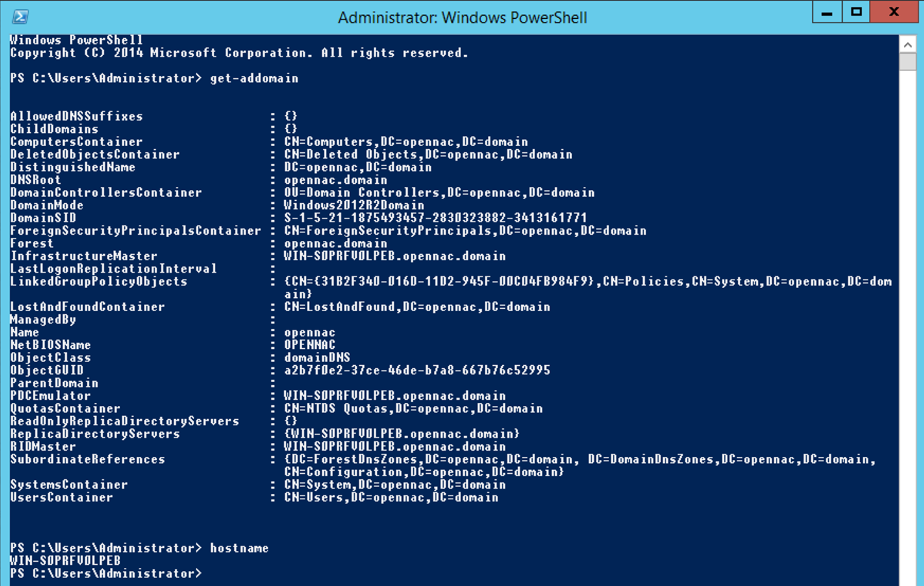
Task: Click the vertical scrollbar thumb
Action: point(908,61)
